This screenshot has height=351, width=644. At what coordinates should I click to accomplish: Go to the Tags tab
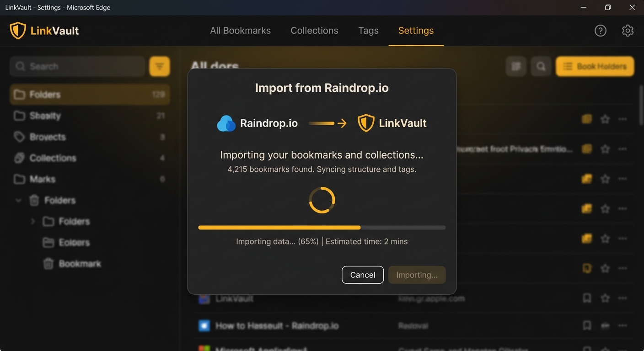[x=368, y=31]
